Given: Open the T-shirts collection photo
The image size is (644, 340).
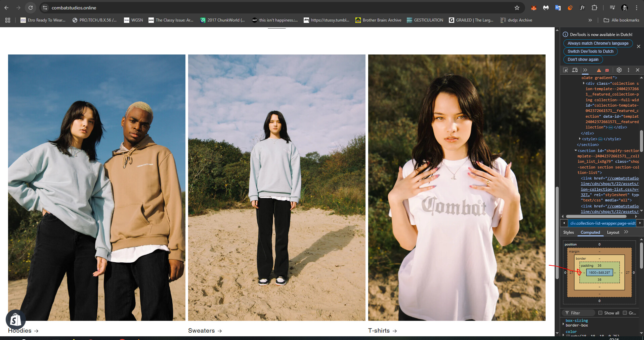Looking at the screenshot, I should pyautogui.click(x=457, y=188).
